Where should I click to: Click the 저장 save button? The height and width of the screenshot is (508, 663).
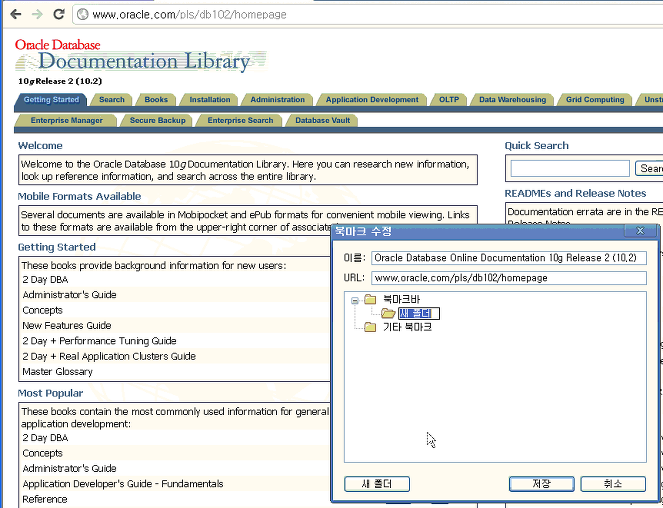pyautogui.click(x=542, y=484)
